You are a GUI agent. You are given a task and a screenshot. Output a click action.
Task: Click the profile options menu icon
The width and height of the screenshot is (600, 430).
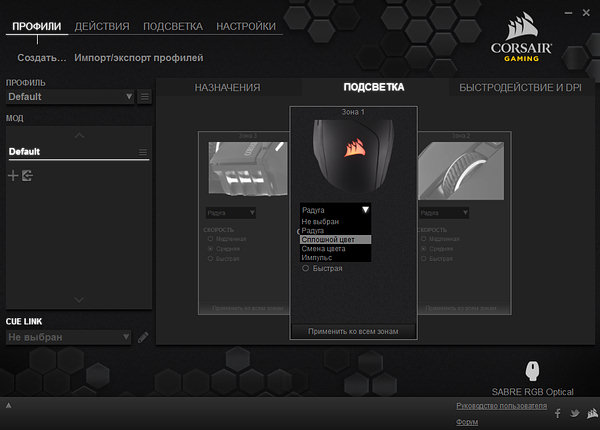[144, 97]
